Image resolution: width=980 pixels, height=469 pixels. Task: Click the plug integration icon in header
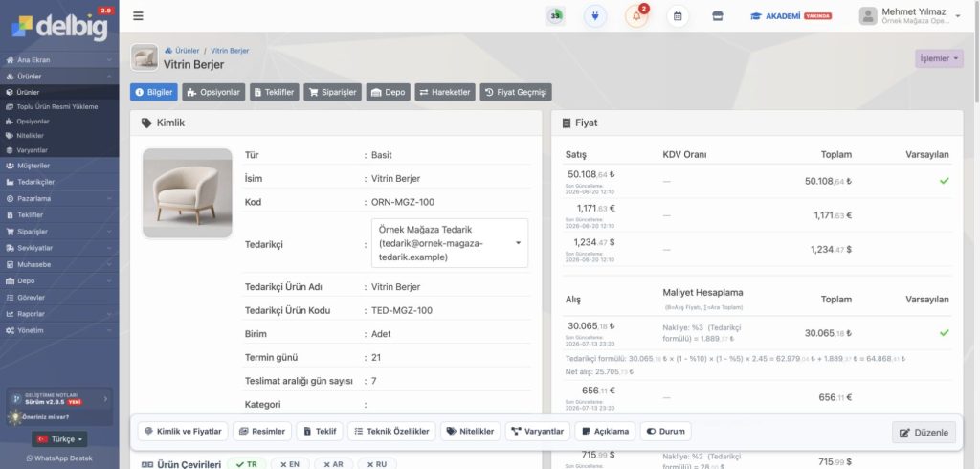click(x=595, y=16)
